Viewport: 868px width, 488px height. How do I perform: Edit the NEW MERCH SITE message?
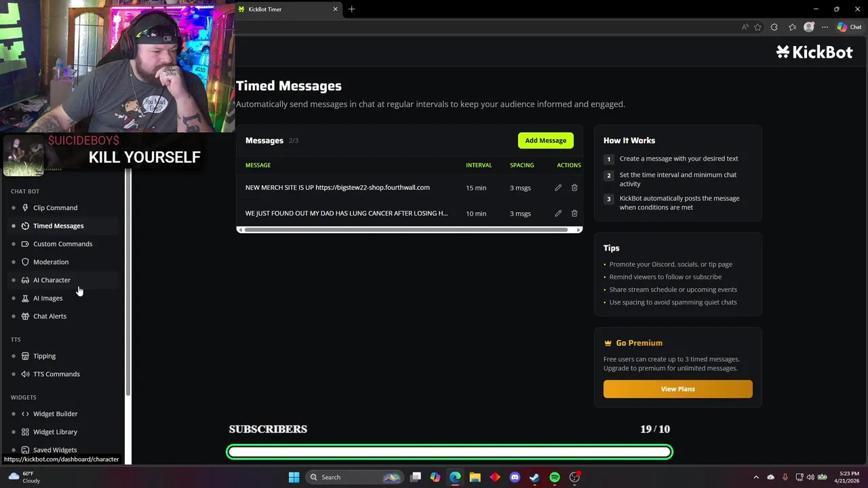click(558, 188)
